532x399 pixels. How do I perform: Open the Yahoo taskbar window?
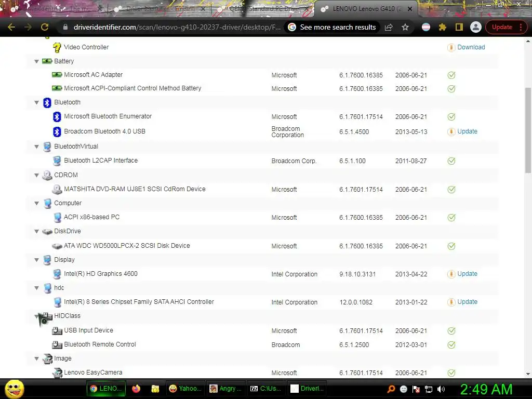coord(184,389)
